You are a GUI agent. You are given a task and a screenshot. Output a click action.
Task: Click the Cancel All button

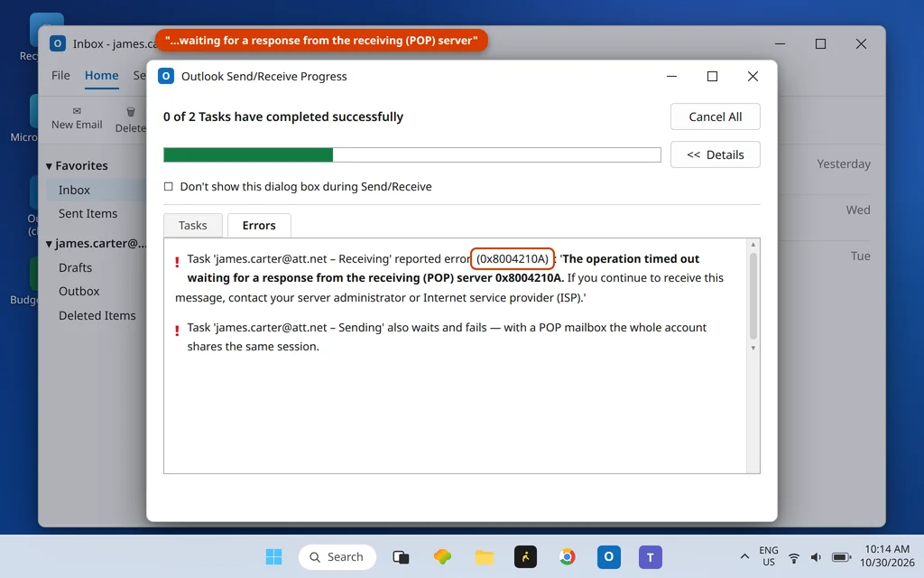[x=715, y=117]
